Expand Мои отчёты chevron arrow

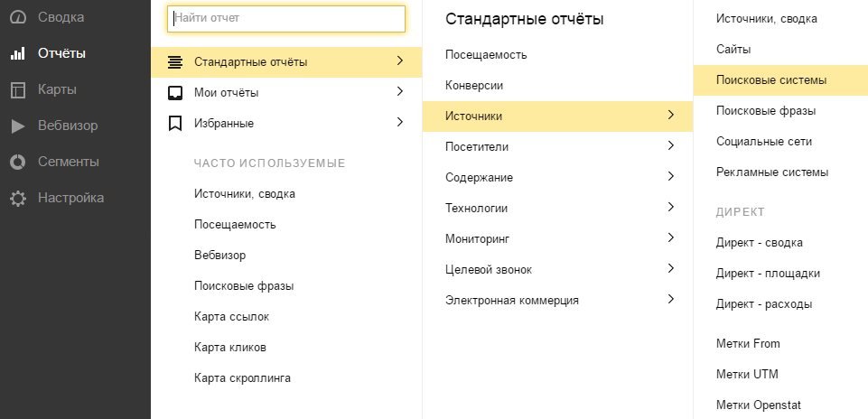click(400, 91)
